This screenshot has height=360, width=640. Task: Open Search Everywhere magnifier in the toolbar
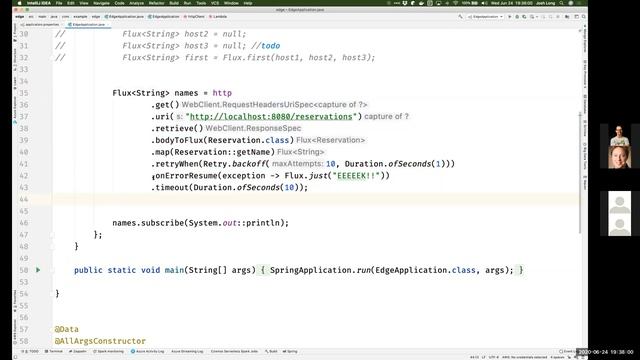pyautogui.click(x=584, y=17)
